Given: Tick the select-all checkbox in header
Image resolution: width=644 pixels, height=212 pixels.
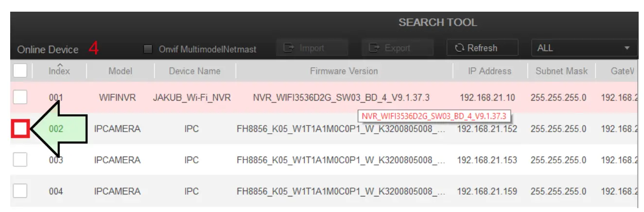Looking at the screenshot, I should point(20,71).
